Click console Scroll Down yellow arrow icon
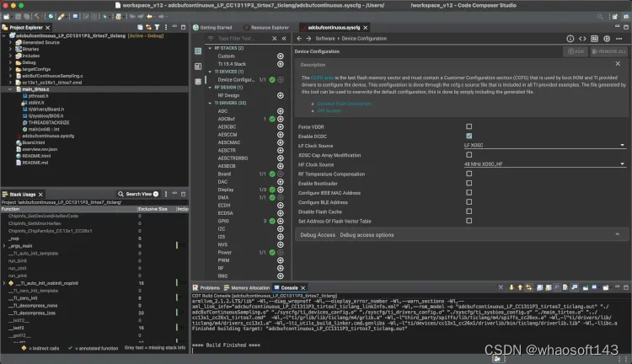This screenshot has width=632, height=364. tap(511, 287)
